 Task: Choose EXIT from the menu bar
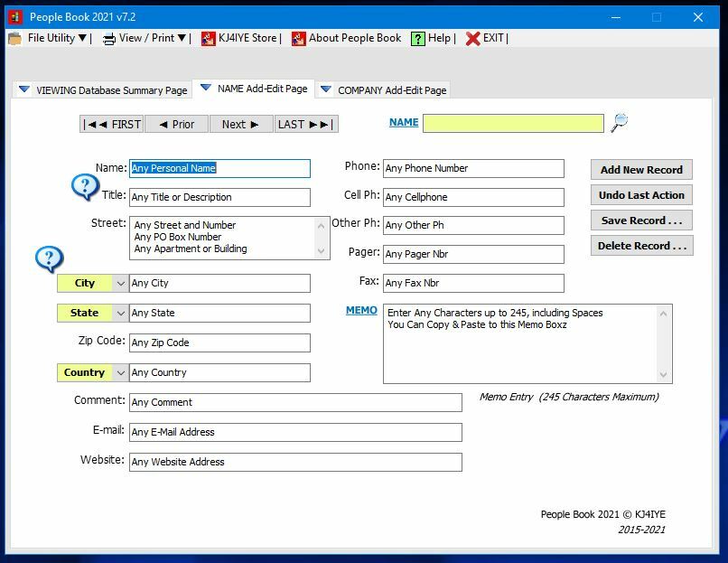(x=493, y=38)
